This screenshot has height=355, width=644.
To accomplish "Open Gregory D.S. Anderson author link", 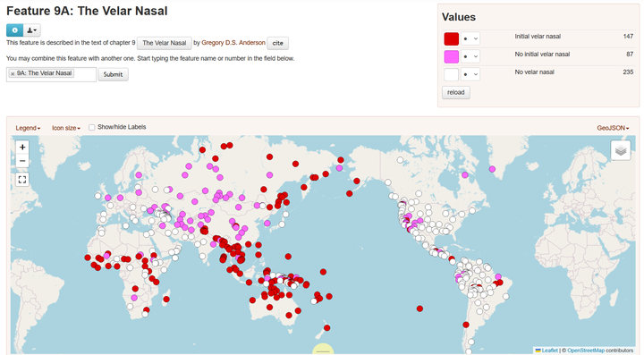I will pyautogui.click(x=233, y=43).
